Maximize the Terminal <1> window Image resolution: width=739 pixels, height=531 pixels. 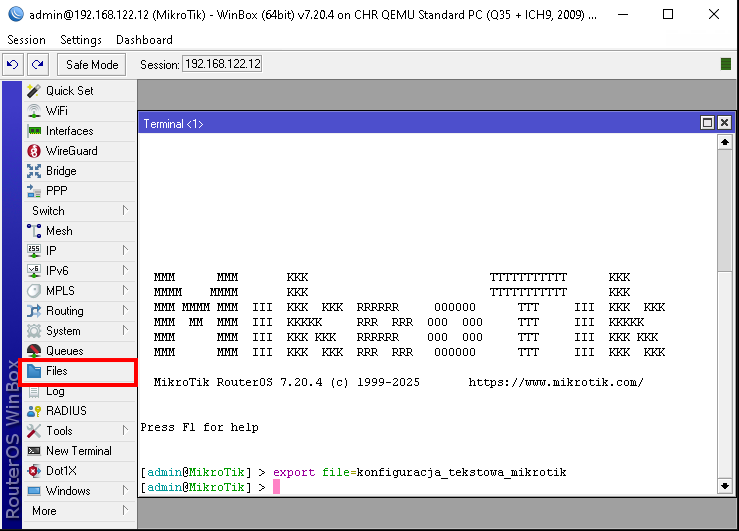[707, 123]
